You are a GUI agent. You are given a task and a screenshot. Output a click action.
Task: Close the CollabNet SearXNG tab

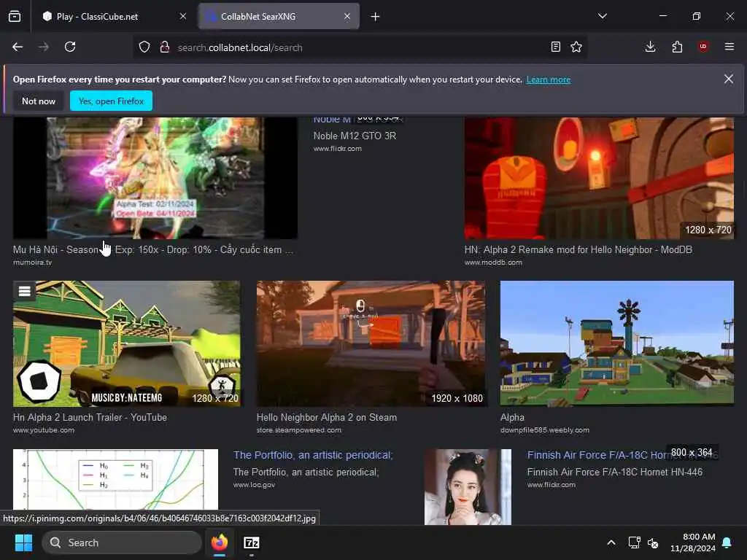coord(347,16)
